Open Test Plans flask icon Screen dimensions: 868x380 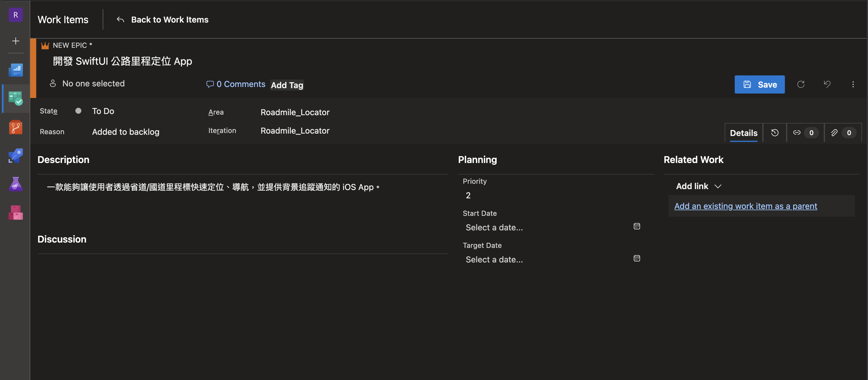(15, 184)
